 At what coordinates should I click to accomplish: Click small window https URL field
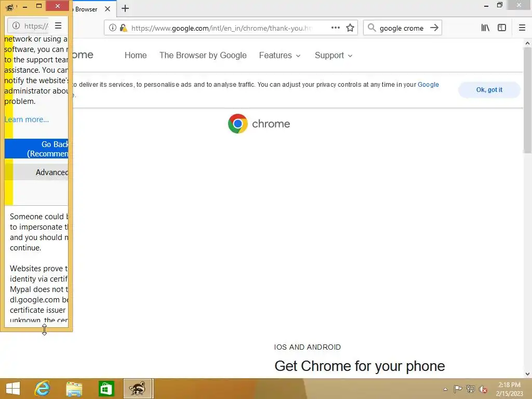(36, 26)
